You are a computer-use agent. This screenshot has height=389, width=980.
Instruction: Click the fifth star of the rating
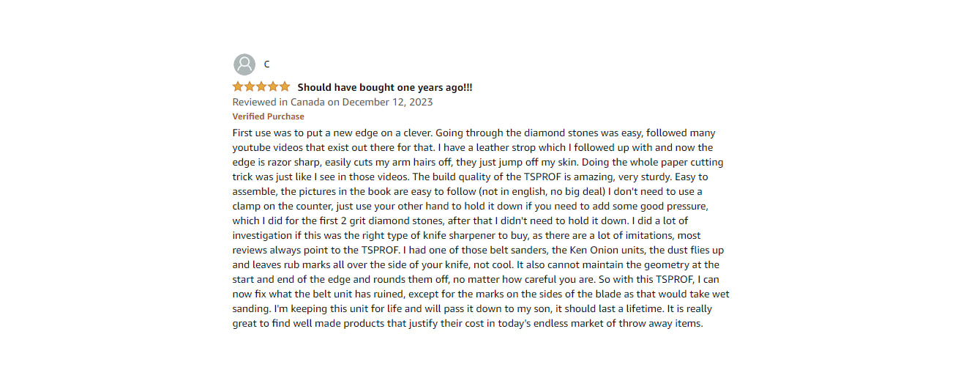click(x=285, y=87)
